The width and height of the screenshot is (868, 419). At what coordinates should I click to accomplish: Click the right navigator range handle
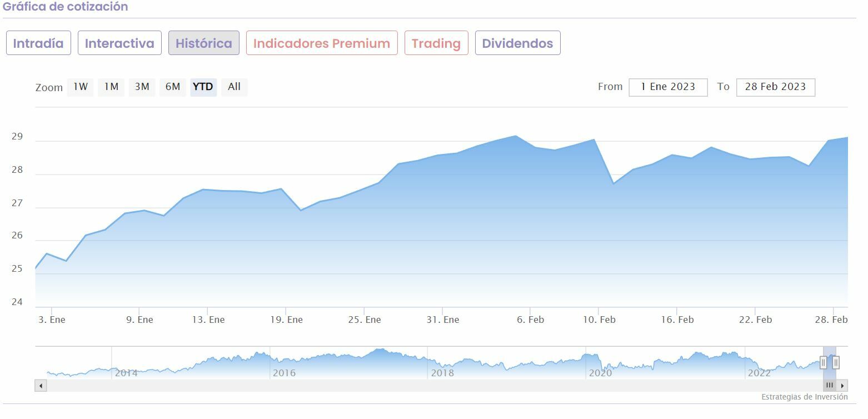[836, 363]
